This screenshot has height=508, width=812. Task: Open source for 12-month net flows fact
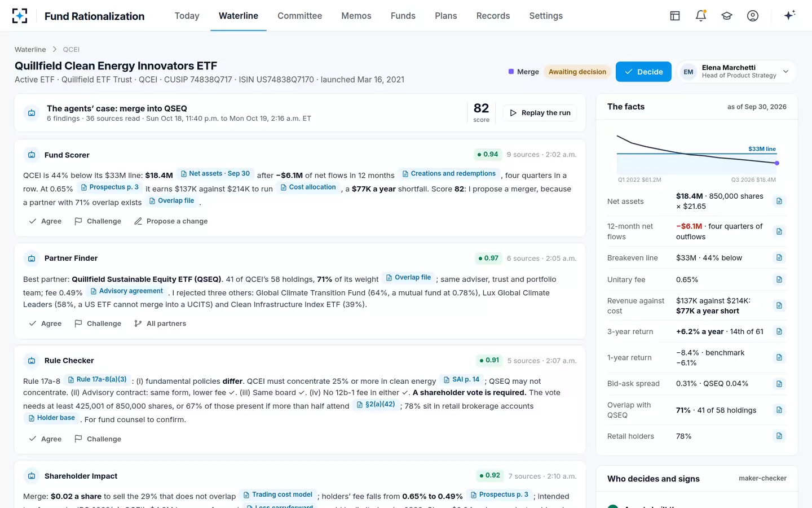779,231
